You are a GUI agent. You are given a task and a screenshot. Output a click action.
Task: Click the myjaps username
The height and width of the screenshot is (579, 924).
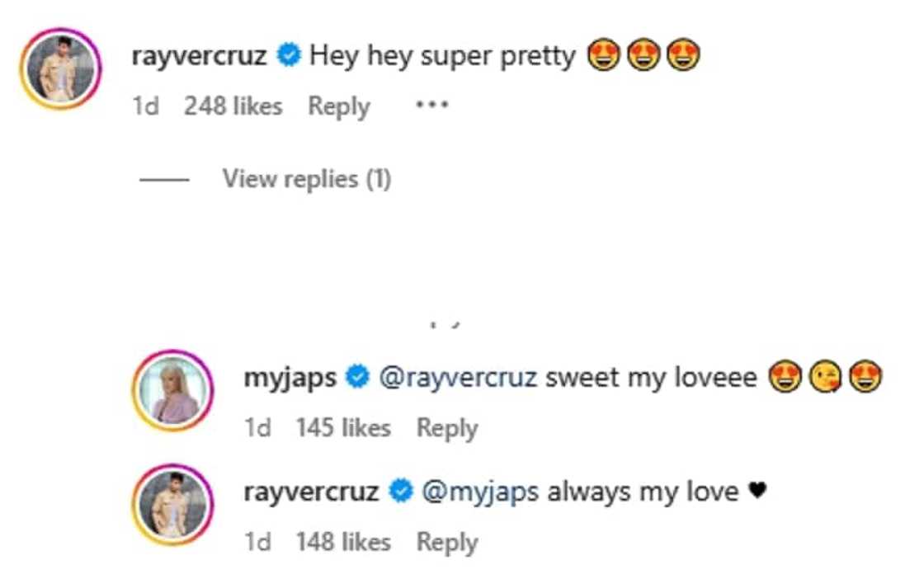[x=290, y=379]
